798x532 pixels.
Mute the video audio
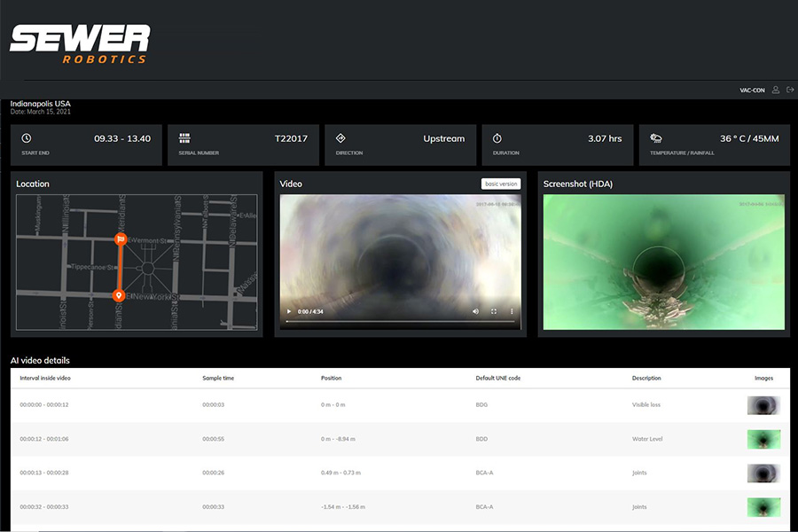(476, 311)
